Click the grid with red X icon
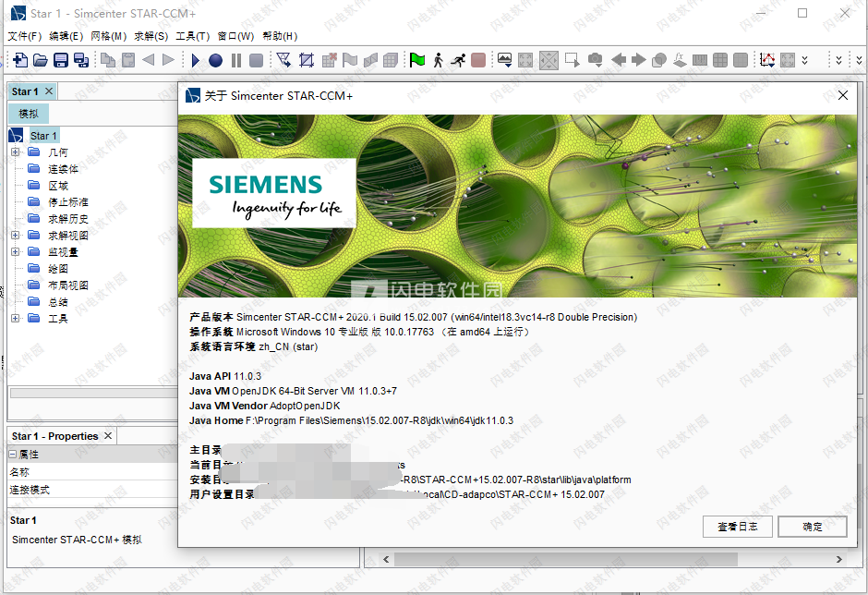868x595 pixels. 330,60
